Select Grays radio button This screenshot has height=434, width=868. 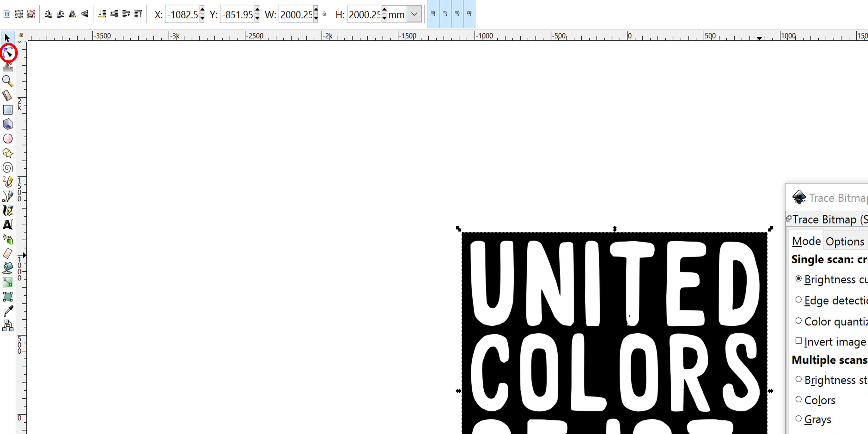pyautogui.click(x=799, y=419)
